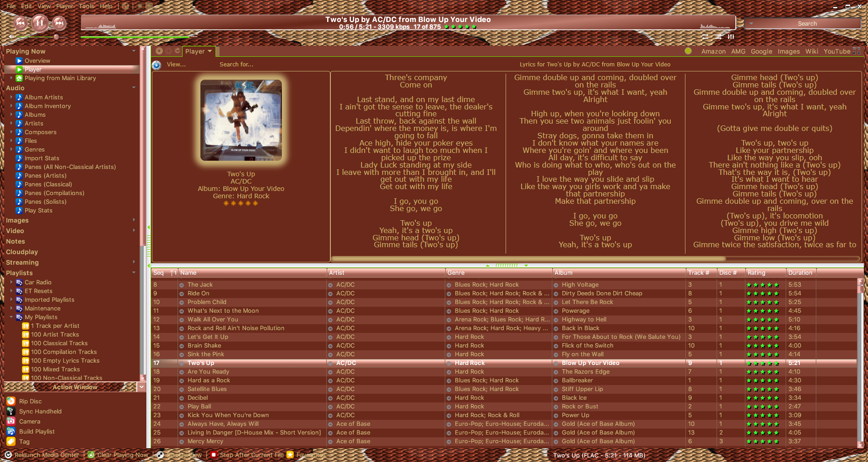
Task: Open the AMG link
Action: click(738, 51)
